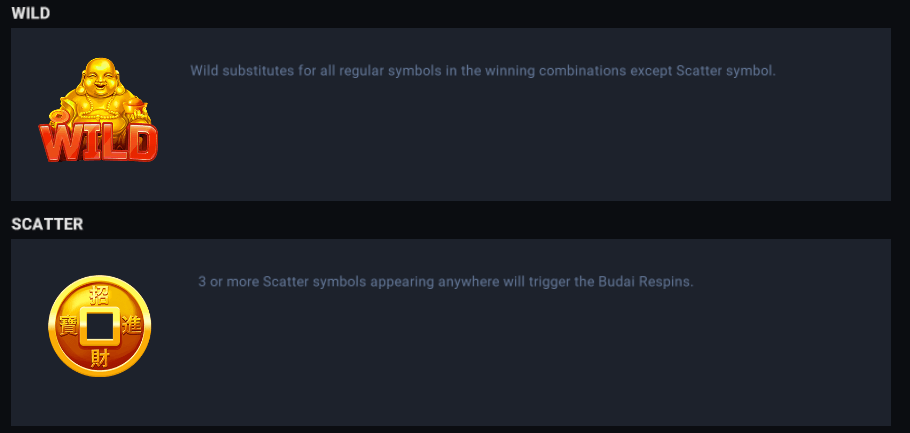Screen dimensions: 910x433
Task: Click the WILD section heading
Action: 31,13
